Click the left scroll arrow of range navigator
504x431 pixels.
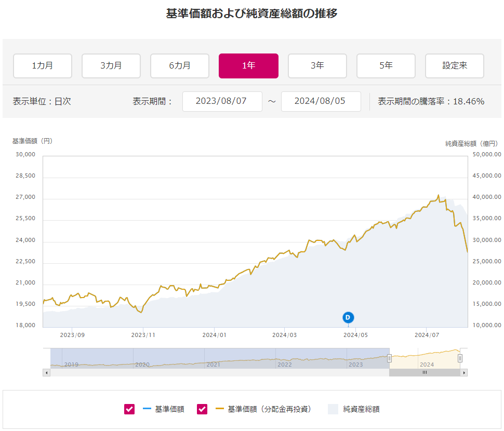46,372
